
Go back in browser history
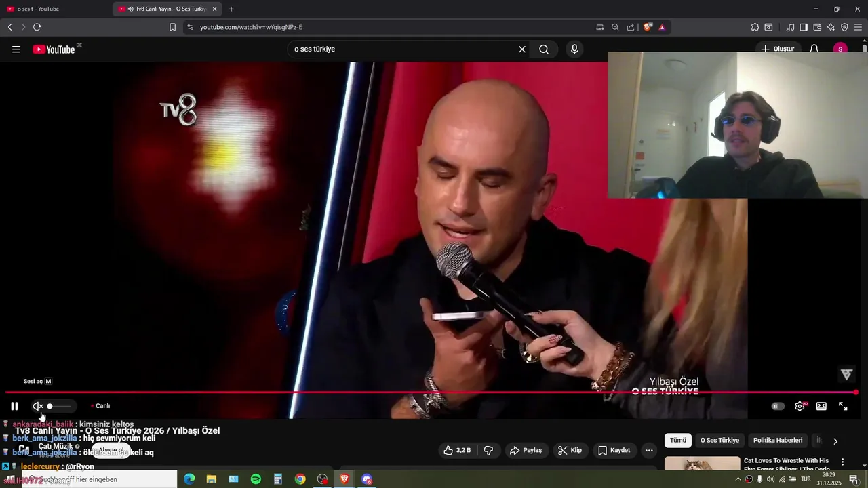click(x=9, y=27)
